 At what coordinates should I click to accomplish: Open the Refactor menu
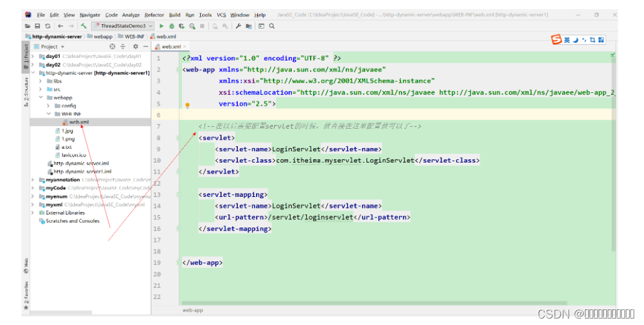(155, 15)
